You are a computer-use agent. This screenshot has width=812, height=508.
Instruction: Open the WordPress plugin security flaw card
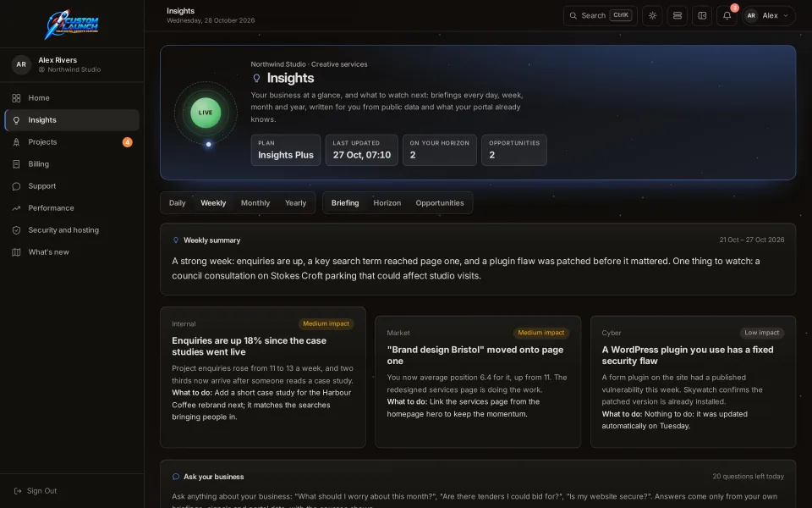pos(693,382)
